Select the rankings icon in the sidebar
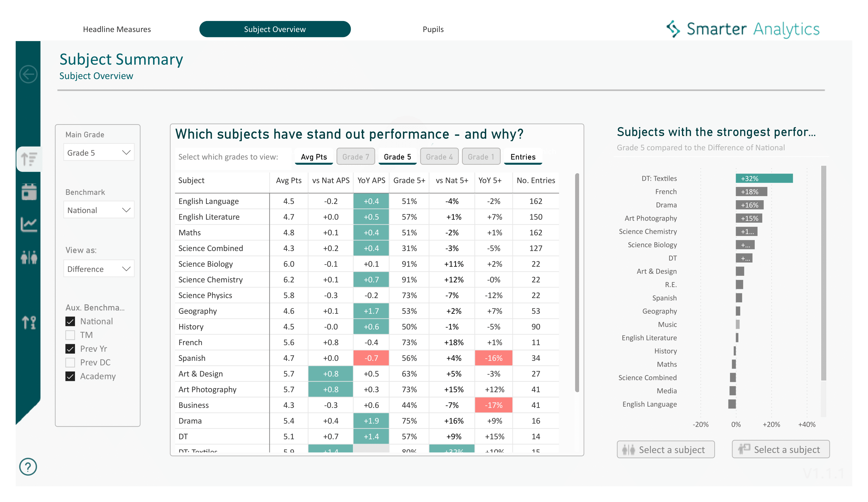The image size is (868, 502). 28,158
